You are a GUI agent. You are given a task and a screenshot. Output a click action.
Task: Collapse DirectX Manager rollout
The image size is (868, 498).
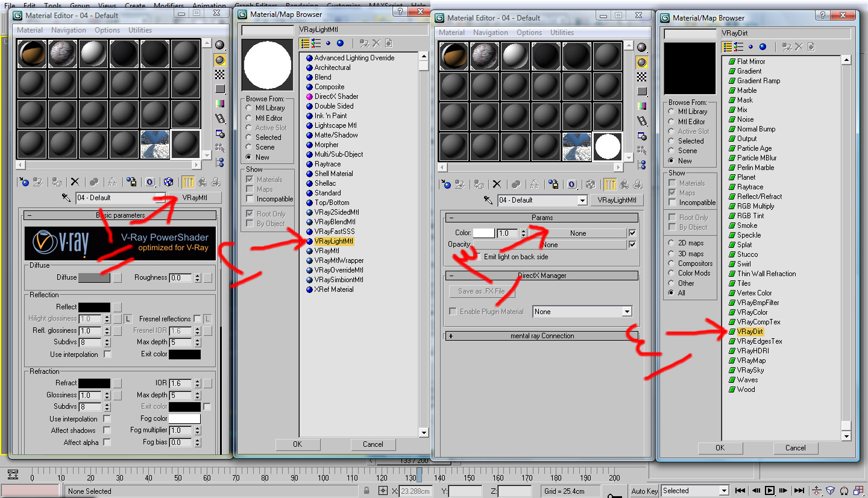(541, 276)
